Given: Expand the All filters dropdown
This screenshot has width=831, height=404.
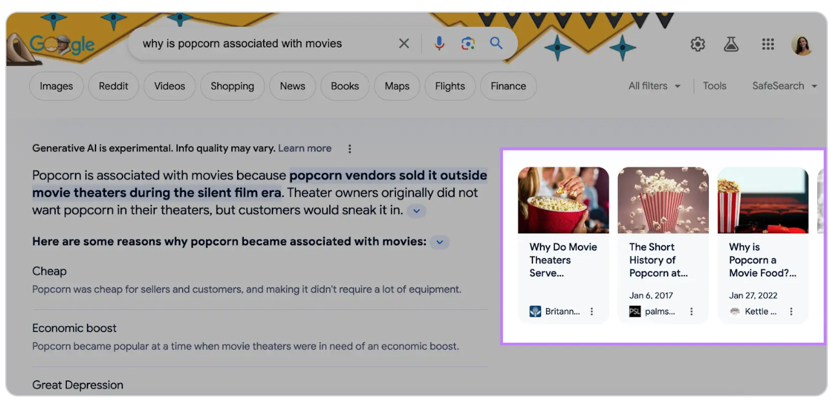Looking at the screenshot, I should pos(654,86).
